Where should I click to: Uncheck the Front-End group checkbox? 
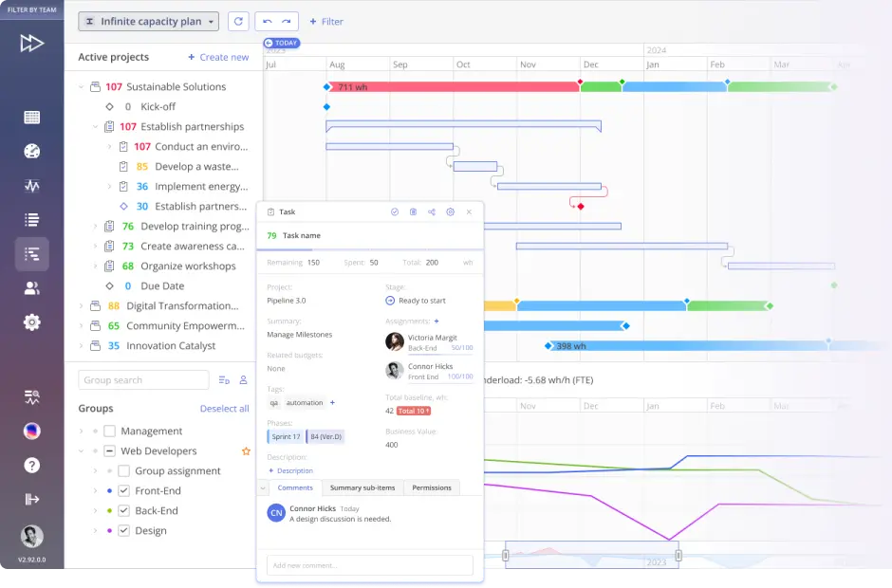point(123,491)
